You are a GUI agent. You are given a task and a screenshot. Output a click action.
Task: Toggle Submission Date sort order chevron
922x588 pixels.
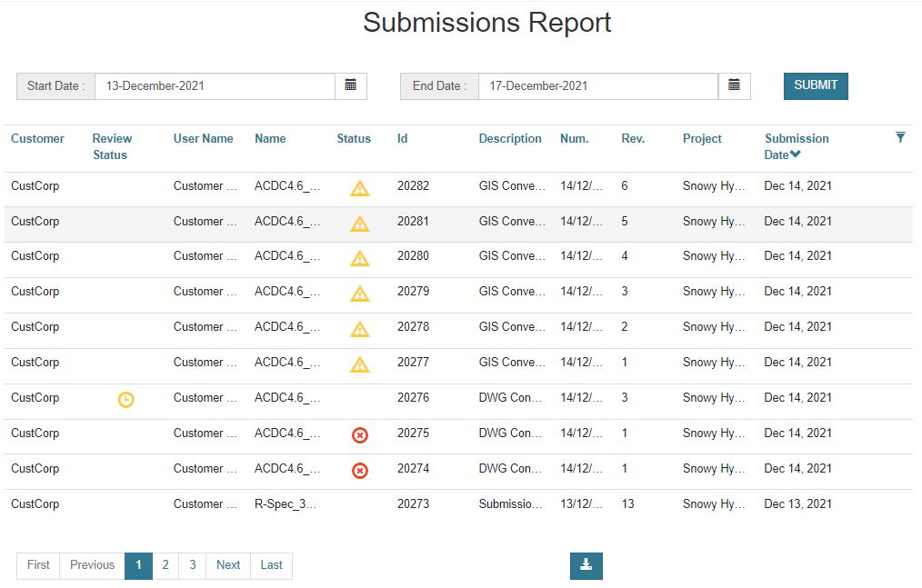(796, 154)
